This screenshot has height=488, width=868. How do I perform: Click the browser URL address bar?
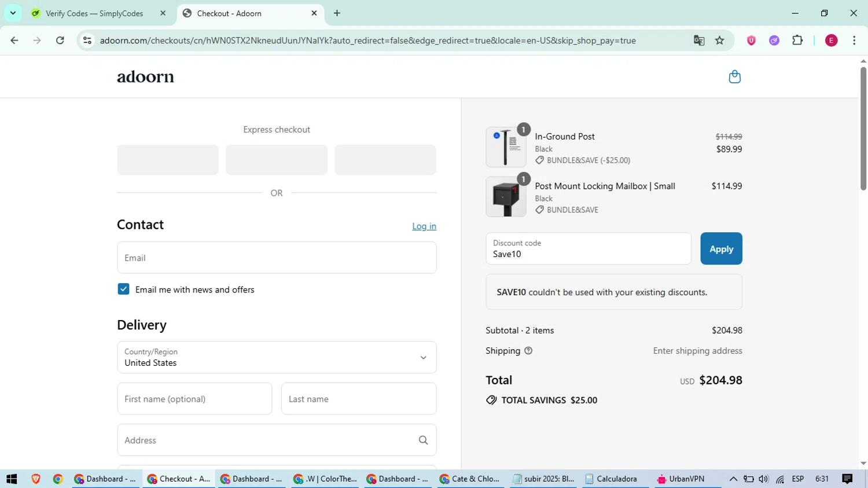[x=368, y=41]
